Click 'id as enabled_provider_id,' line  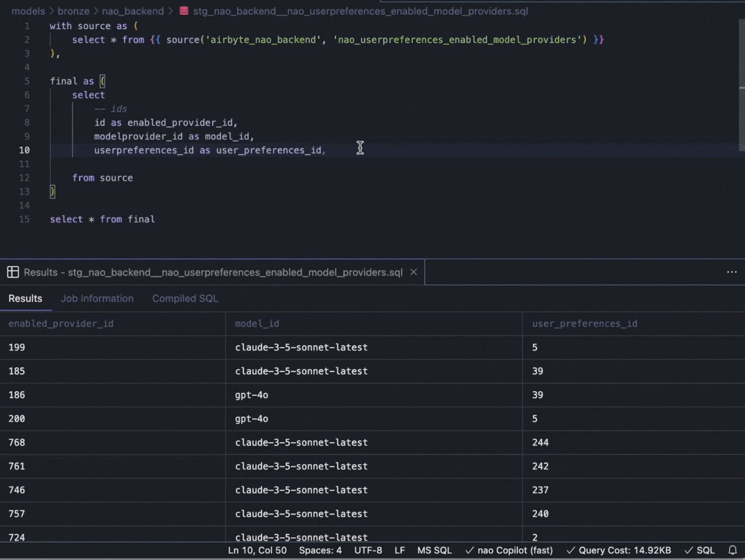[166, 122]
